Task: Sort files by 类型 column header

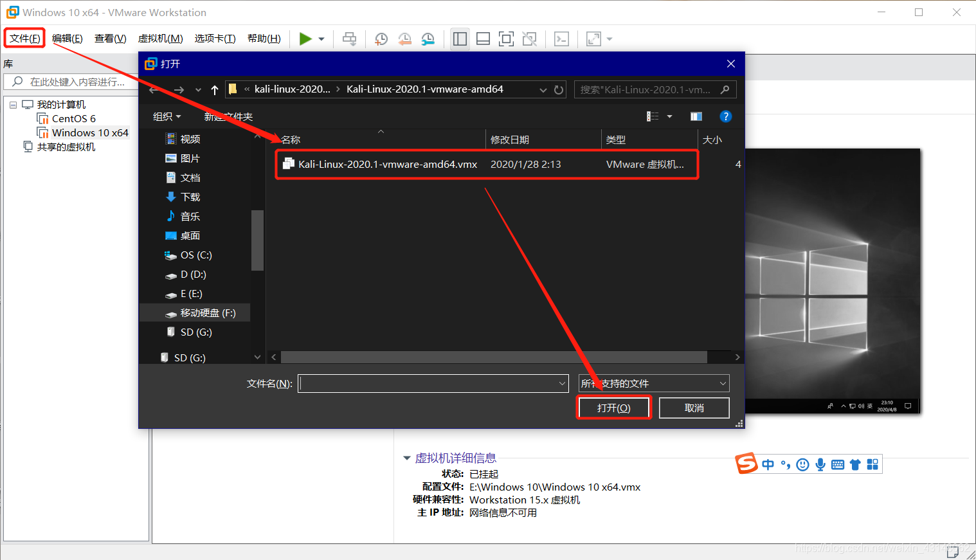Action: point(649,140)
